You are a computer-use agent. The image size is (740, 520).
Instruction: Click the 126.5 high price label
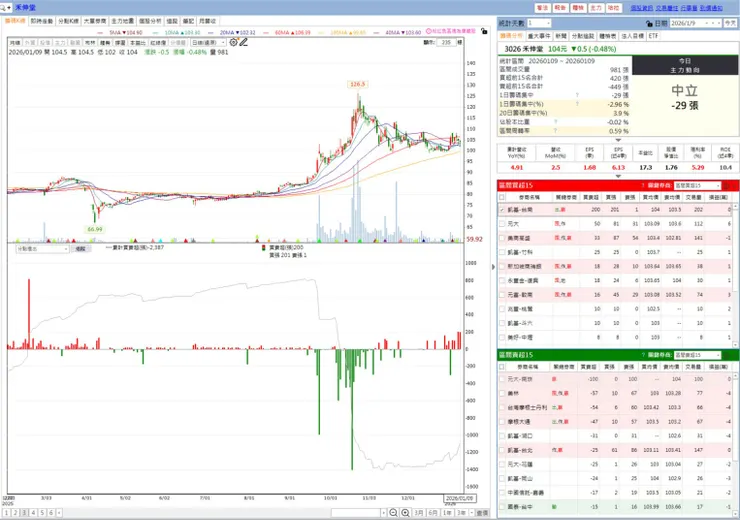[358, 84]
